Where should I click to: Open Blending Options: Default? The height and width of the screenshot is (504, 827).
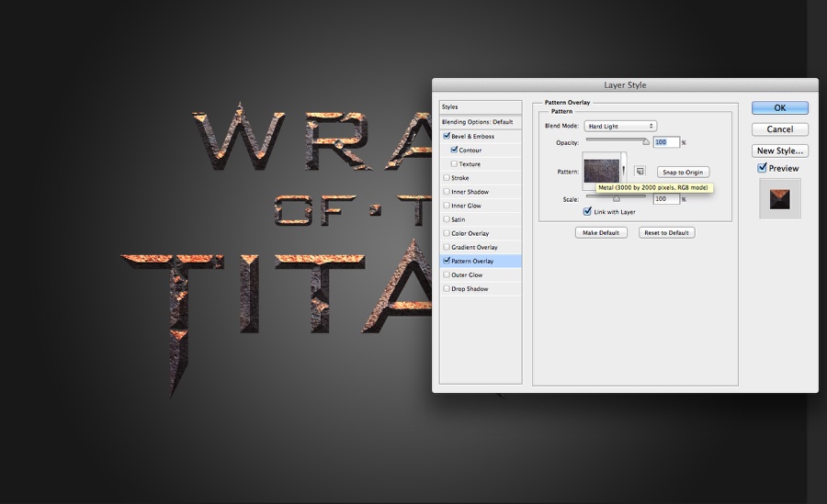pos(481,122)
